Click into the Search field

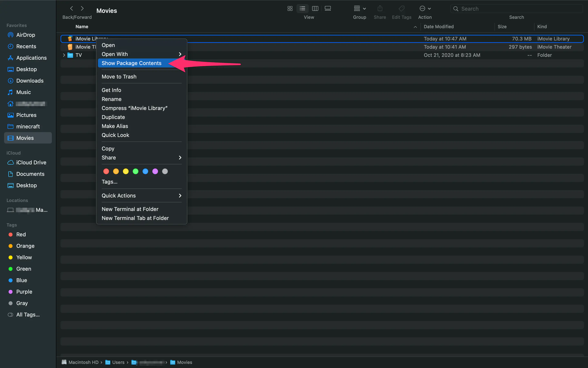516,9
